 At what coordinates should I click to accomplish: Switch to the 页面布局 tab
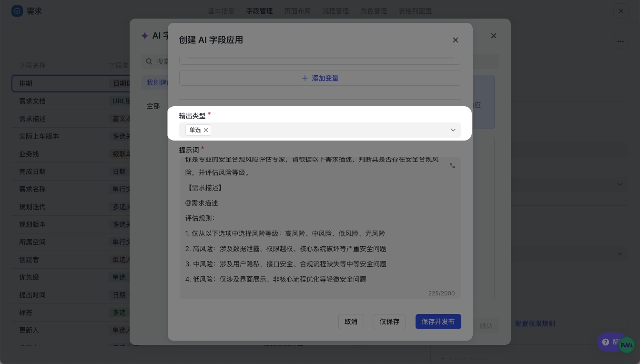297,11
